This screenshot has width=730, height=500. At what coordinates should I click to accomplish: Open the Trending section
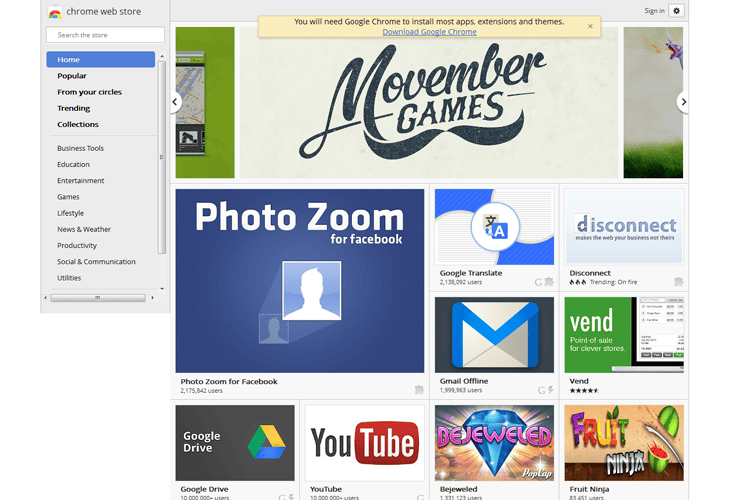coord(74,108)
